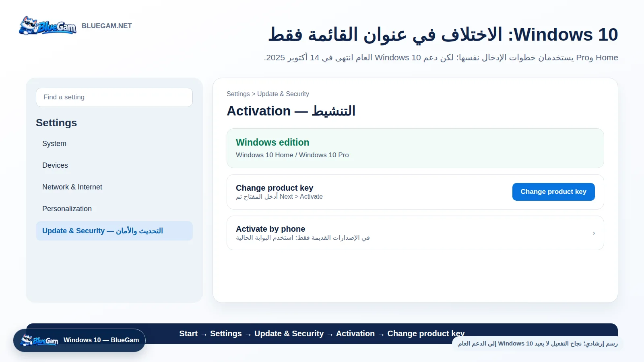Click Settings in the bottom path bar
This screenshot has width=644, height=362.
(x=226, y=333)
